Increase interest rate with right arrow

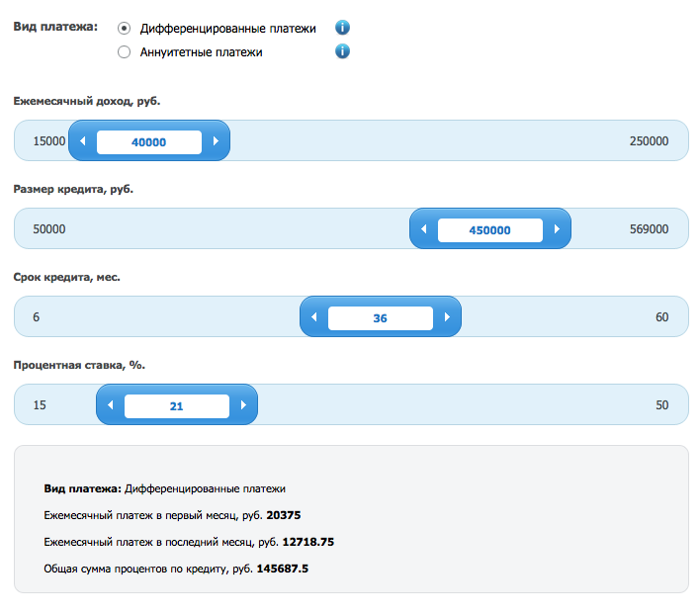point(243,404)
